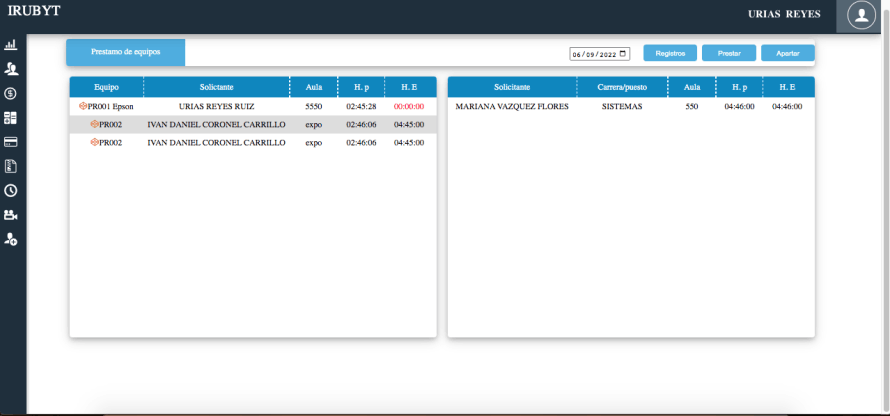Open the user profile avatar icon
This screenshot has width=890, height=416.
pos(860,15)
